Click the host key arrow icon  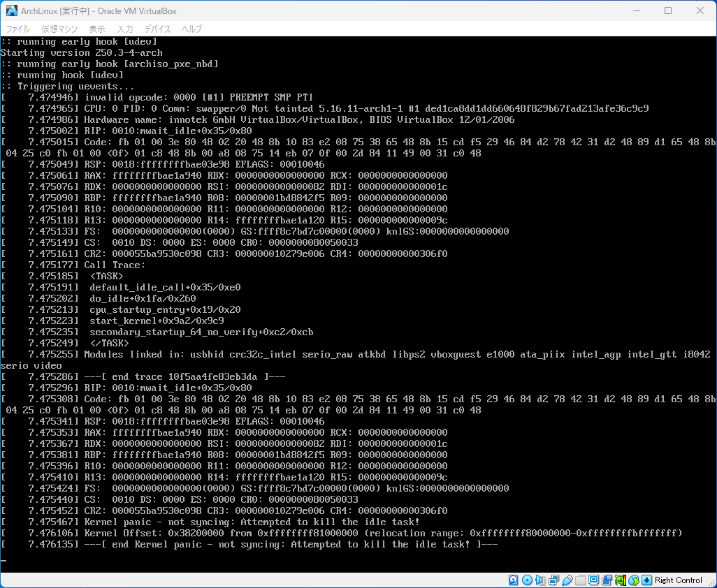coord(646,580)
